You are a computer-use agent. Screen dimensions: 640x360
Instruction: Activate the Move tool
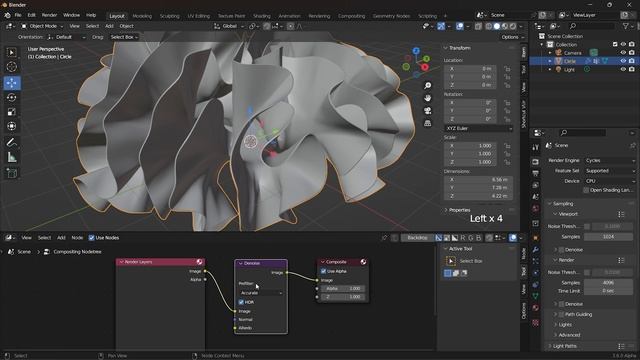pos(11,83)
